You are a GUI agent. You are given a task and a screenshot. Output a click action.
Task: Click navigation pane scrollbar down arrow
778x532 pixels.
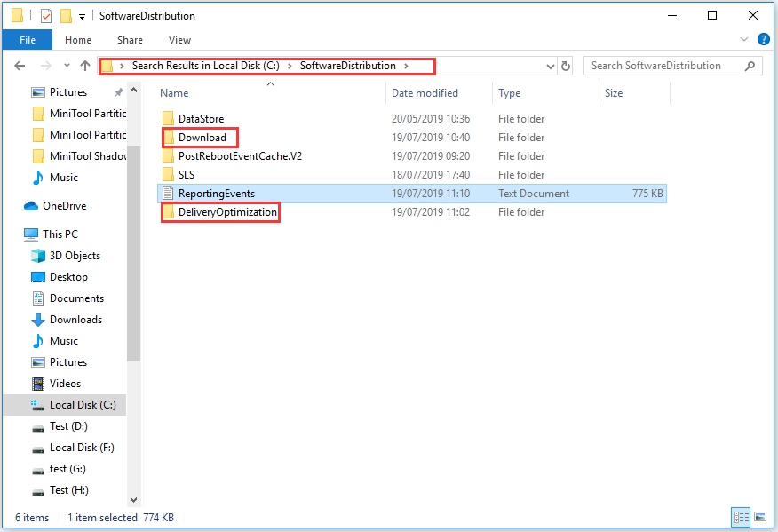pos(133,500)
